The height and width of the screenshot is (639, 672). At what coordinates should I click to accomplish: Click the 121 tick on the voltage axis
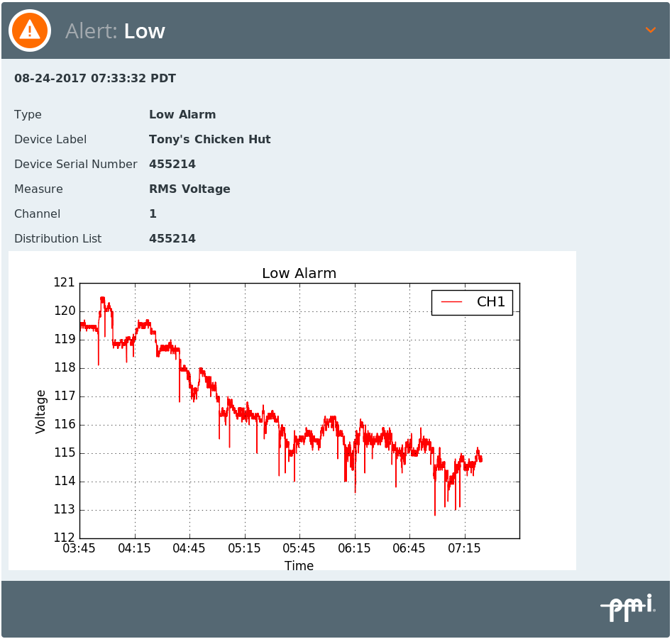pos(64,282)
